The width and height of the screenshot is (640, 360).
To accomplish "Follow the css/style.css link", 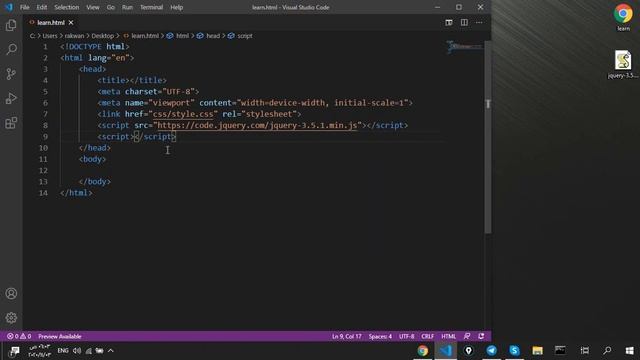I will pos(183,114).
